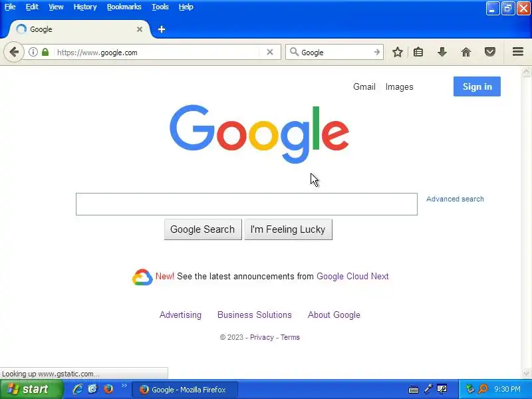Focus the Google search text box
Viewport: 532px width, 399px height.
247,204
